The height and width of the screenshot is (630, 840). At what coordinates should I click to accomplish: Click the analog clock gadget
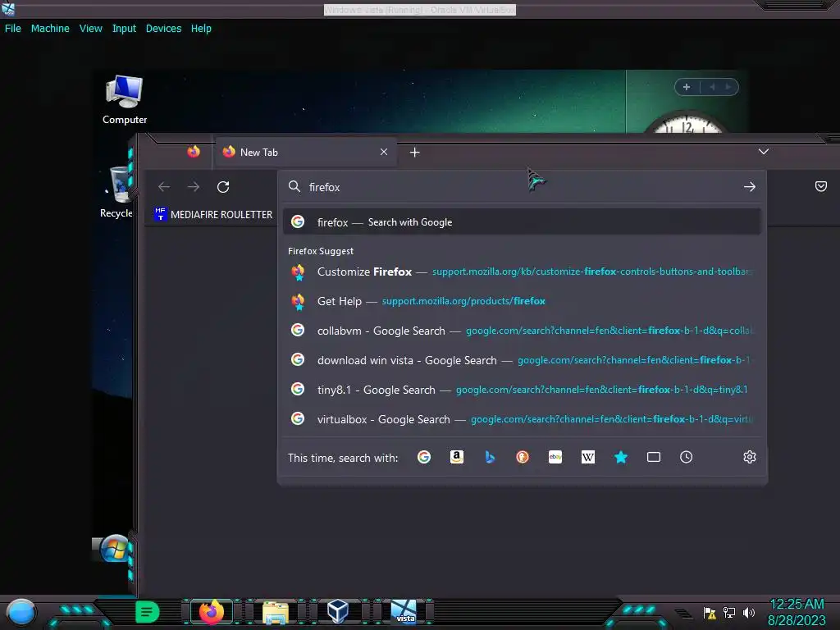(687, 121)
